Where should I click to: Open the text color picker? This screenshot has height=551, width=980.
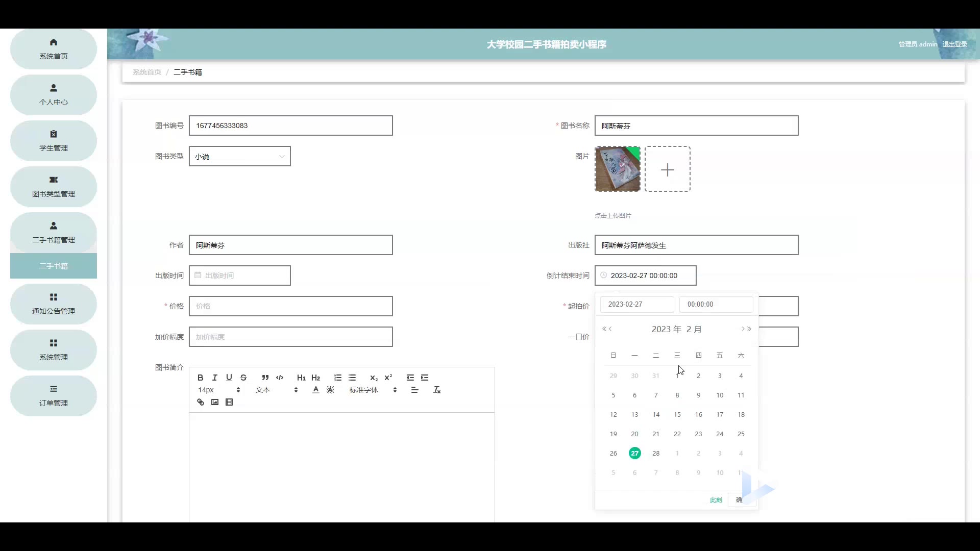coord(316,390)
